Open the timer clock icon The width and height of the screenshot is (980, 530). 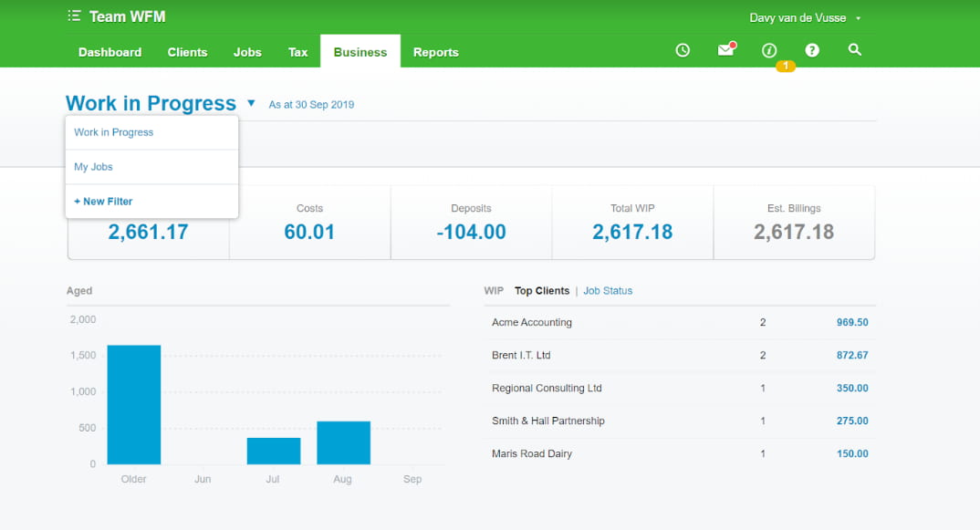point(683,51)
